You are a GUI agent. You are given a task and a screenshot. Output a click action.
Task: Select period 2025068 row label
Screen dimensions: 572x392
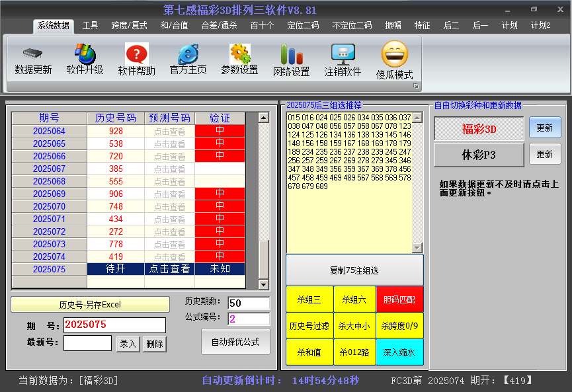49,182
